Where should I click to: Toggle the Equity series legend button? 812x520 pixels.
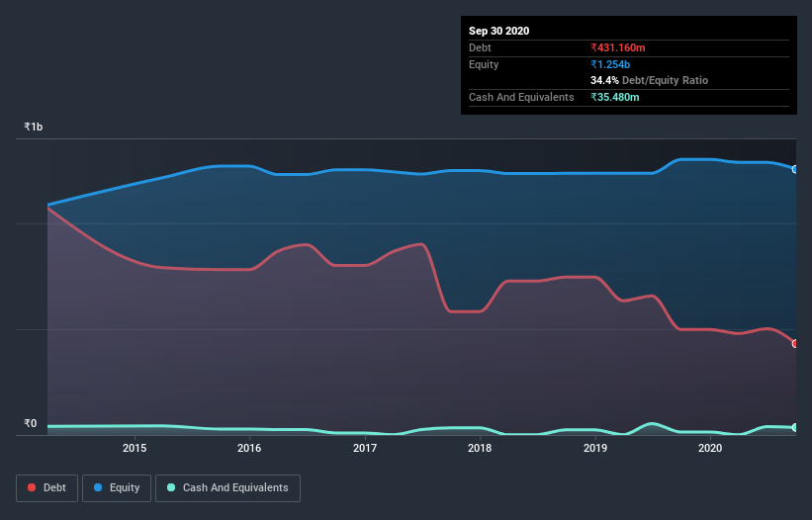(117, 488)
